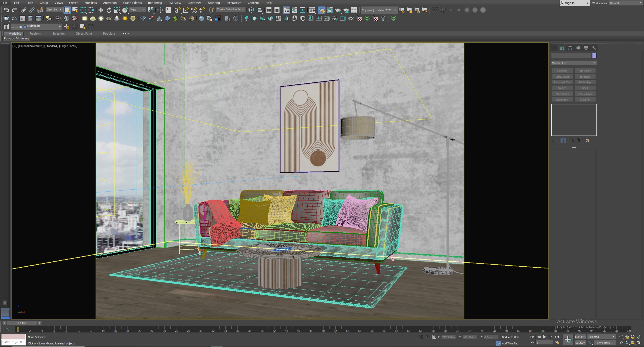Toggle Maximize Viewport
644x347 pixels.
639,343
